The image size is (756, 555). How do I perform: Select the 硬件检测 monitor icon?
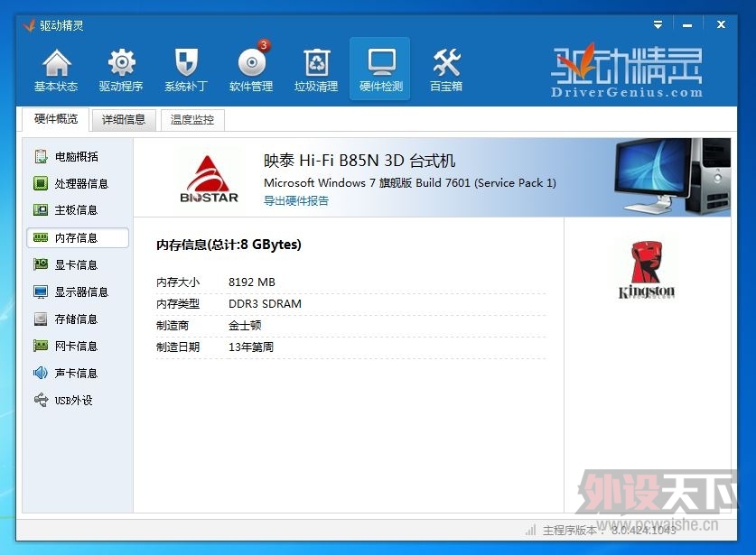[x=381, y=61]
